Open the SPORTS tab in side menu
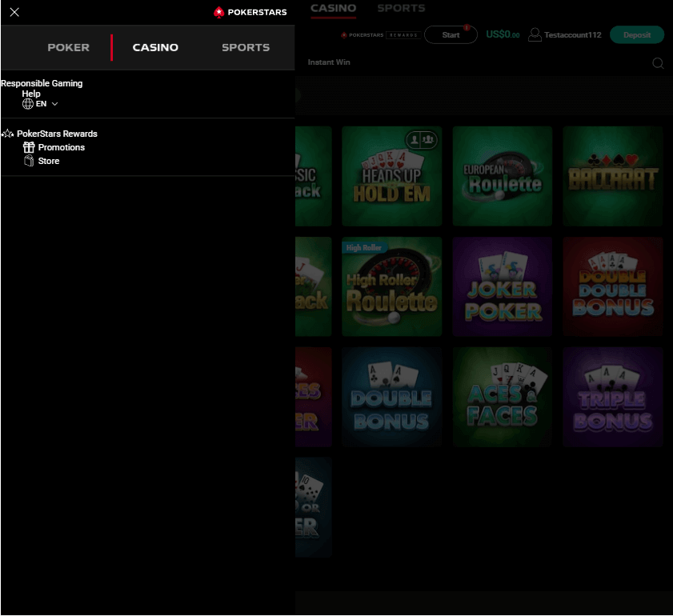673x616 pixels. pyautogui.click(x=246, y=47)
